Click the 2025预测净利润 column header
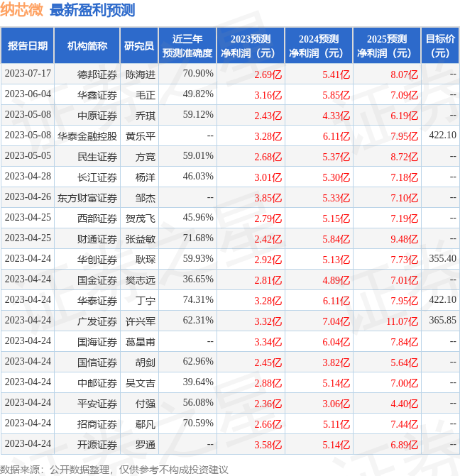Image resolution: width=460 pixels, height=476 pixels. [x=386, y=46]
